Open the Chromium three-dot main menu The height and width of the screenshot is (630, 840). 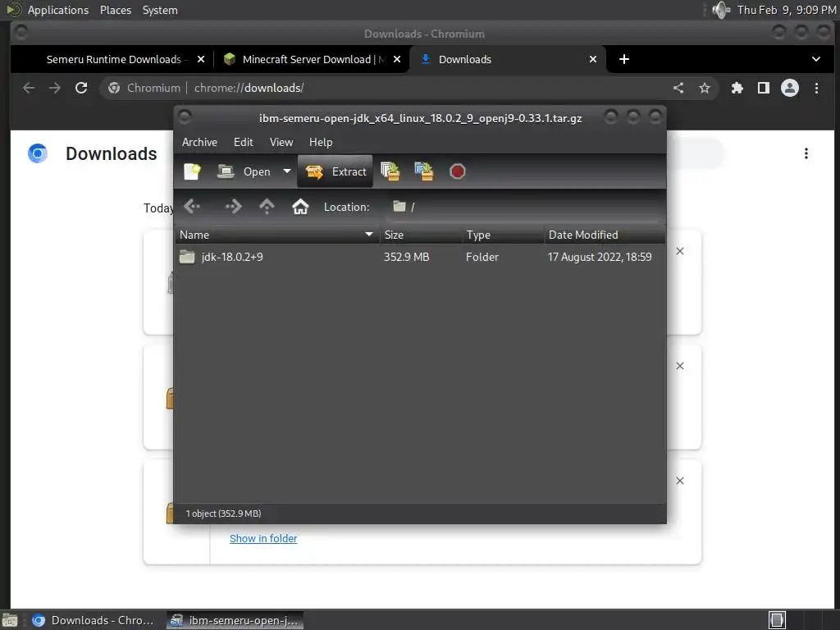coord(816,88)
